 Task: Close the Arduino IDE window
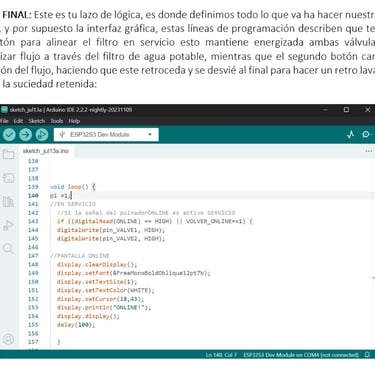coord(368,110)
